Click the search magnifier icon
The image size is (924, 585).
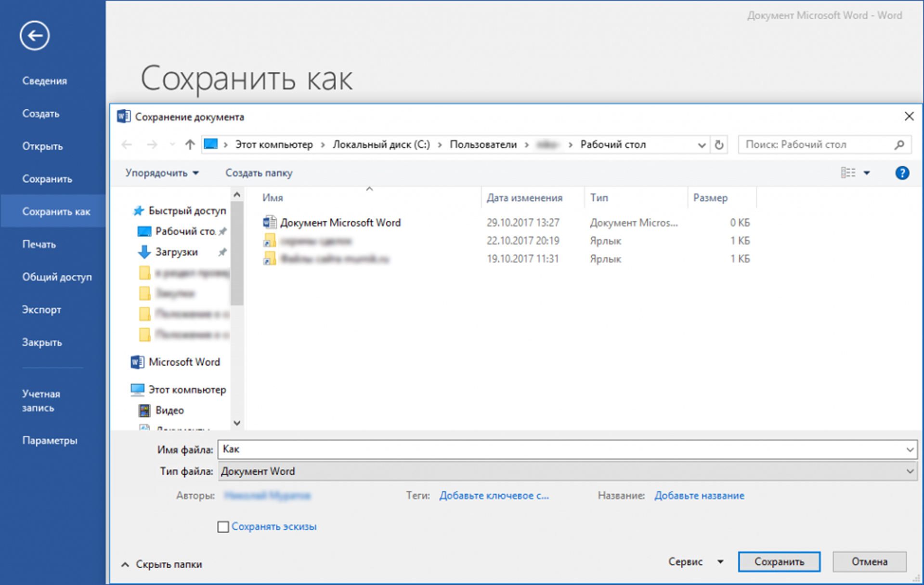pyautogui.click(x=899, y=145)
